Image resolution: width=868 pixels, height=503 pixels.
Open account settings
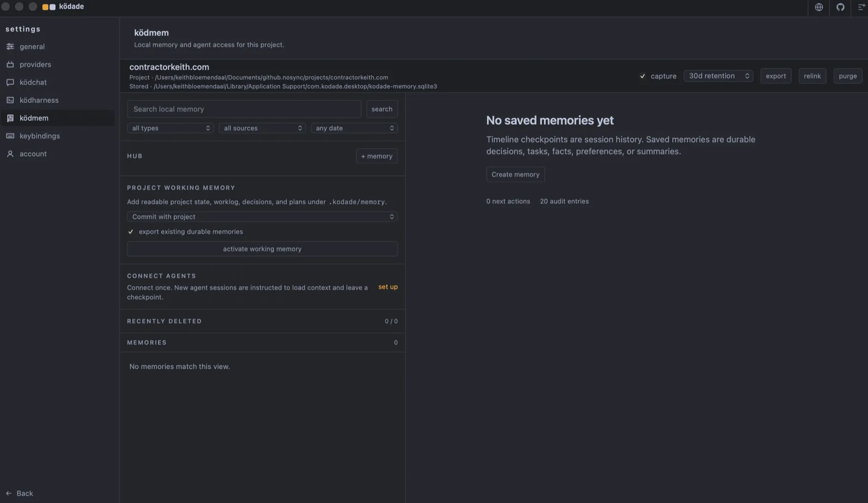pyautogui.click(x=57, y=154)
